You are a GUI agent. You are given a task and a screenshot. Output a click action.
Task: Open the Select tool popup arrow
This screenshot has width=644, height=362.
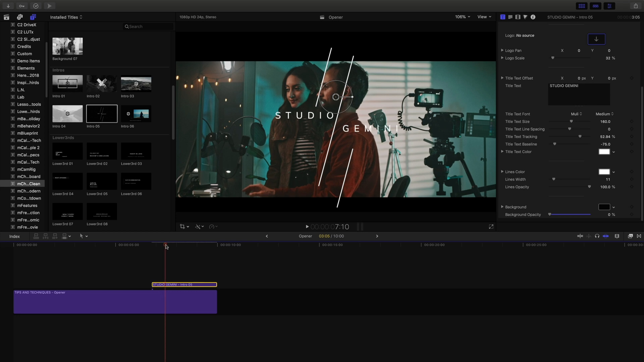coord(87,236)
